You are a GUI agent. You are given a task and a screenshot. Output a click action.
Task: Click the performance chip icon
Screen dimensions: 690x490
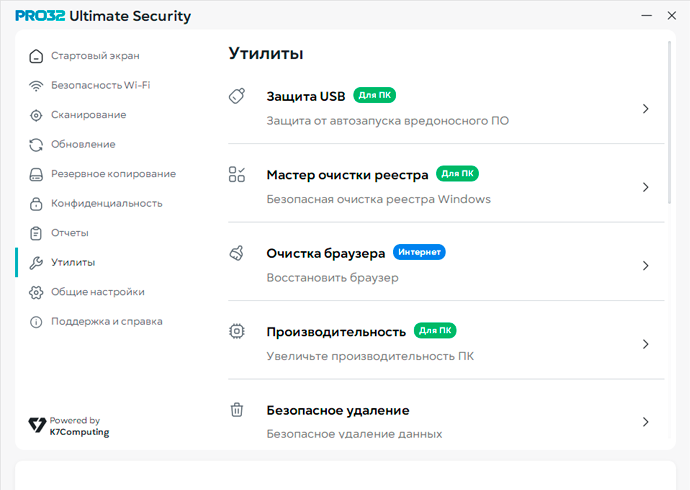[x=237, y=331]
